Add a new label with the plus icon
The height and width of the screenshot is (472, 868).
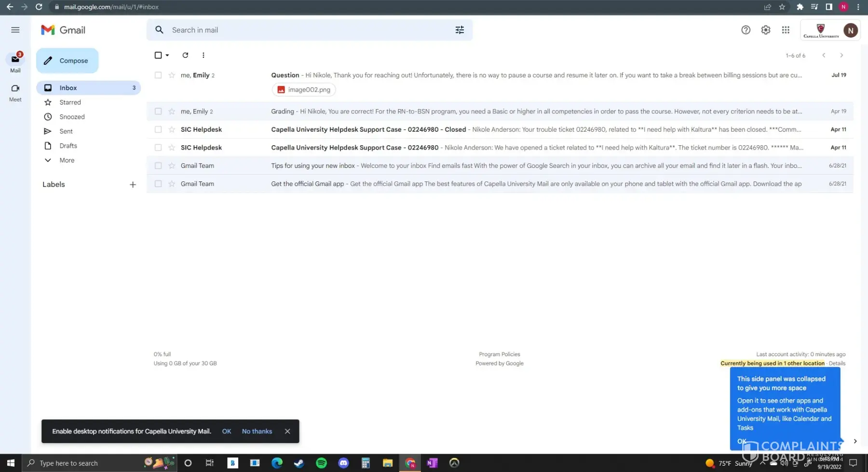point(133,184)
